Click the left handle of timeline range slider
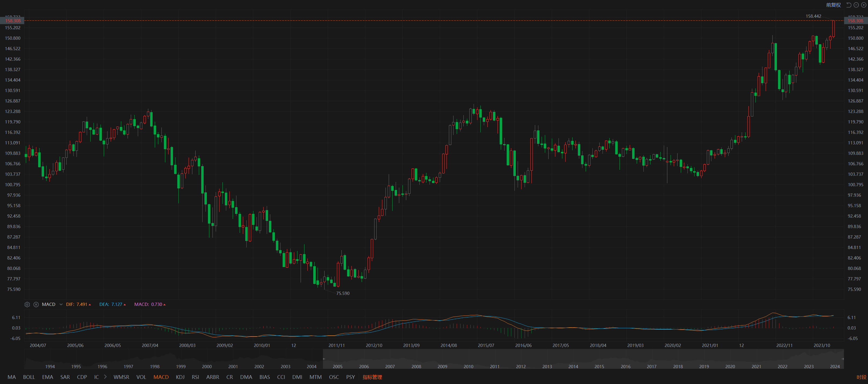This screenshot has height=384, width=868. click(324, 359)
